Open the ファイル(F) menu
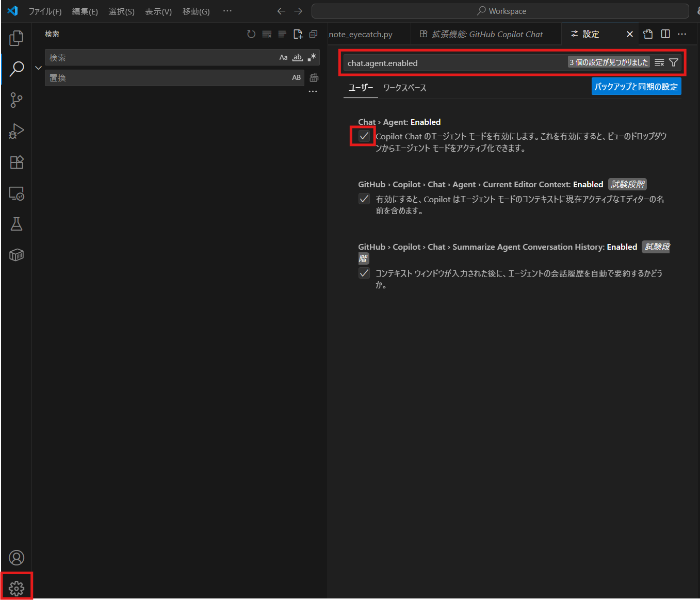 pos(45,11)
